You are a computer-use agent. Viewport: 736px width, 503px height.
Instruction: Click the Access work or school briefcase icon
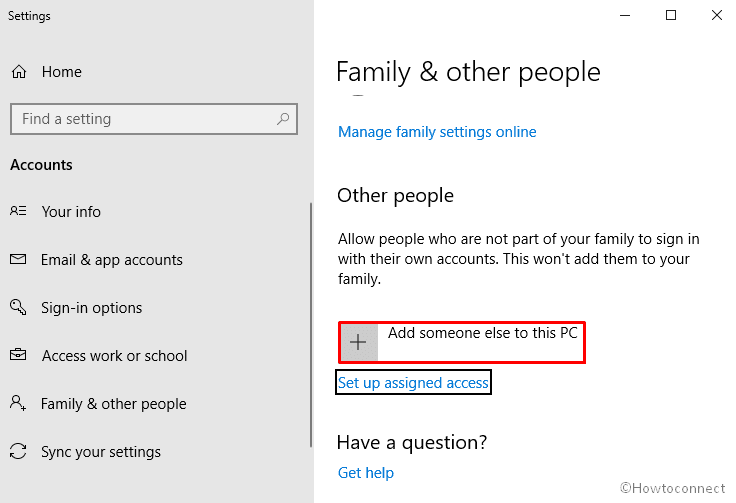(18, 356)
